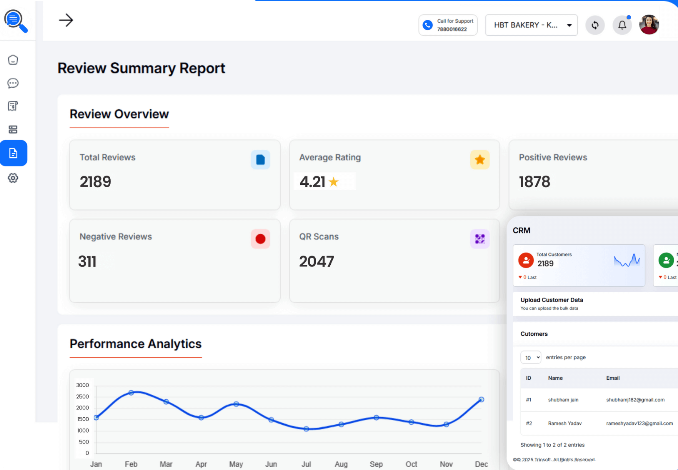Image resolution: width=678 pixels, height=470 pixels.
Task: Open the home icon in the sidebar
Action: (13, 60)
